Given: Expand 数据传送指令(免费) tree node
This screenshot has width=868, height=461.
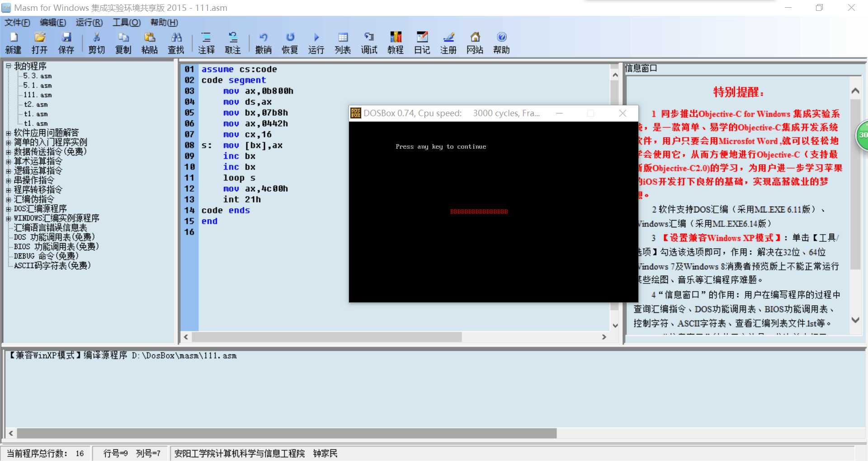Looking at the screenshot, I should 8,152.
